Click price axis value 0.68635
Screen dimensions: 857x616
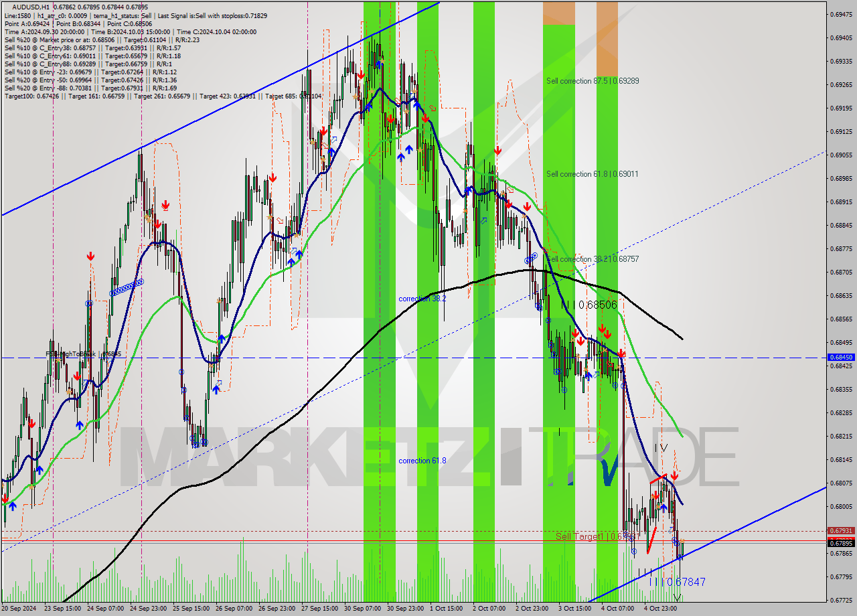(x=842, y=295)
